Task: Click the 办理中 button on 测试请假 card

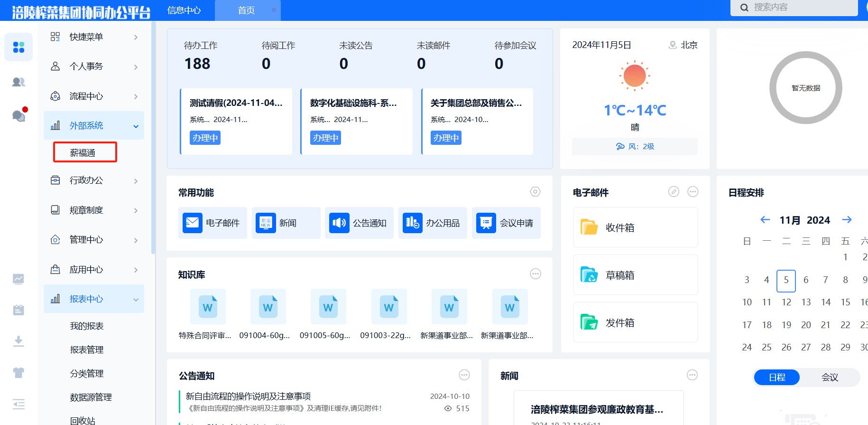Action: (x=205, y=138)
